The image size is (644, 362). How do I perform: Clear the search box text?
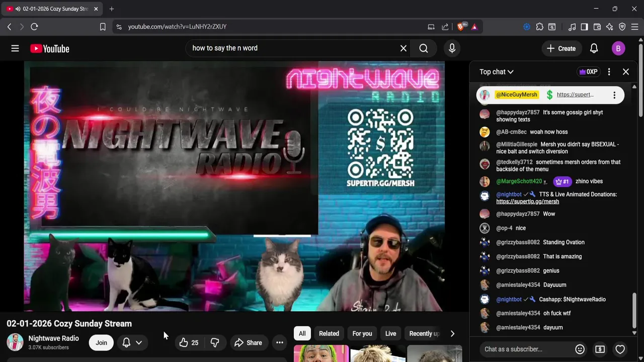point(403,48)
